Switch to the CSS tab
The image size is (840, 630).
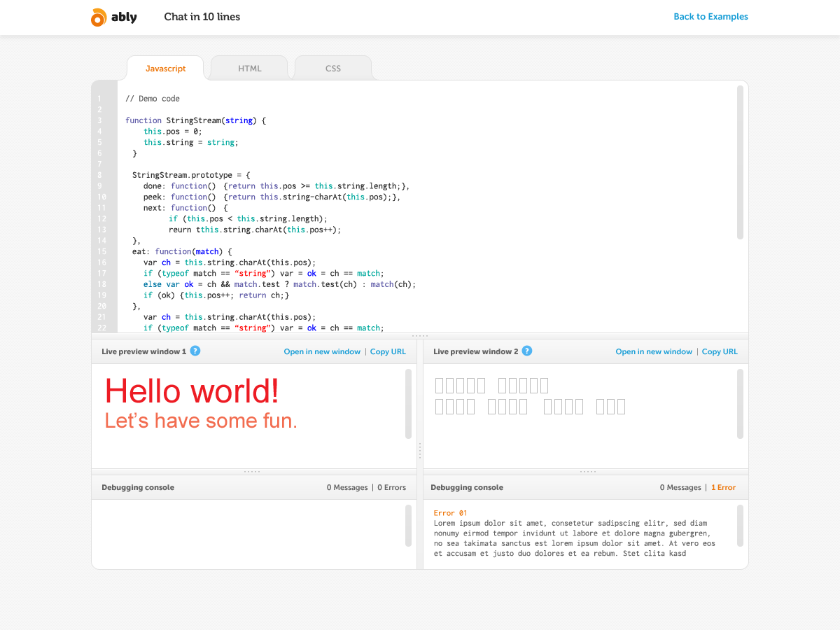[333, 69]
